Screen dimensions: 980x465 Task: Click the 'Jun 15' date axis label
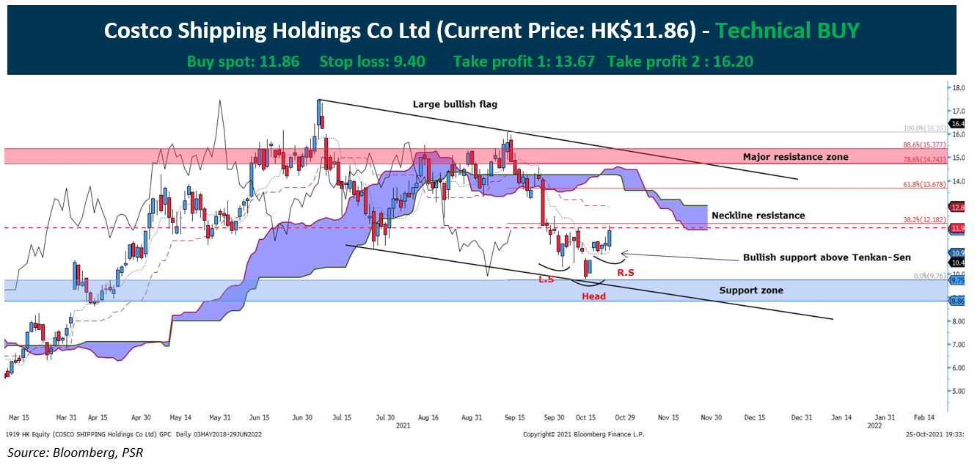260,417
